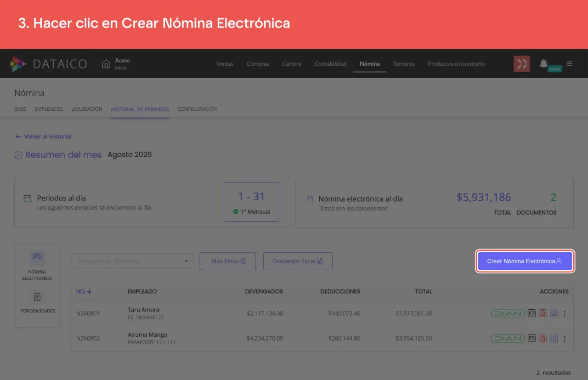Click total $5,931,186 amount
The image size is (588, 380).
pos(484,198)
